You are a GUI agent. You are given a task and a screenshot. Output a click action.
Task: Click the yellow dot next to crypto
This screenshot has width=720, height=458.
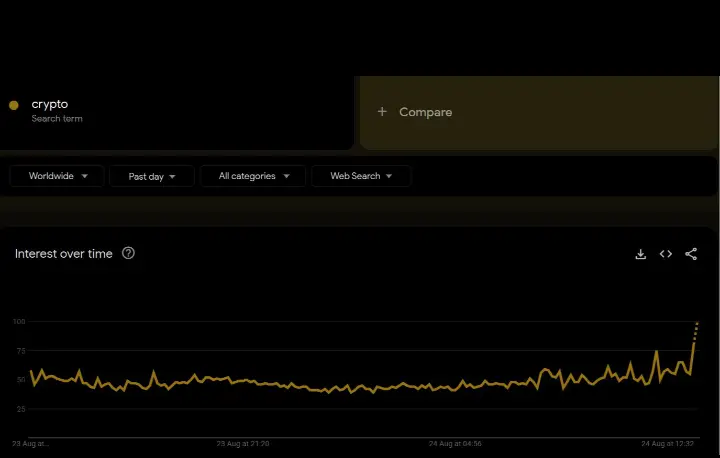pos(14,105)
